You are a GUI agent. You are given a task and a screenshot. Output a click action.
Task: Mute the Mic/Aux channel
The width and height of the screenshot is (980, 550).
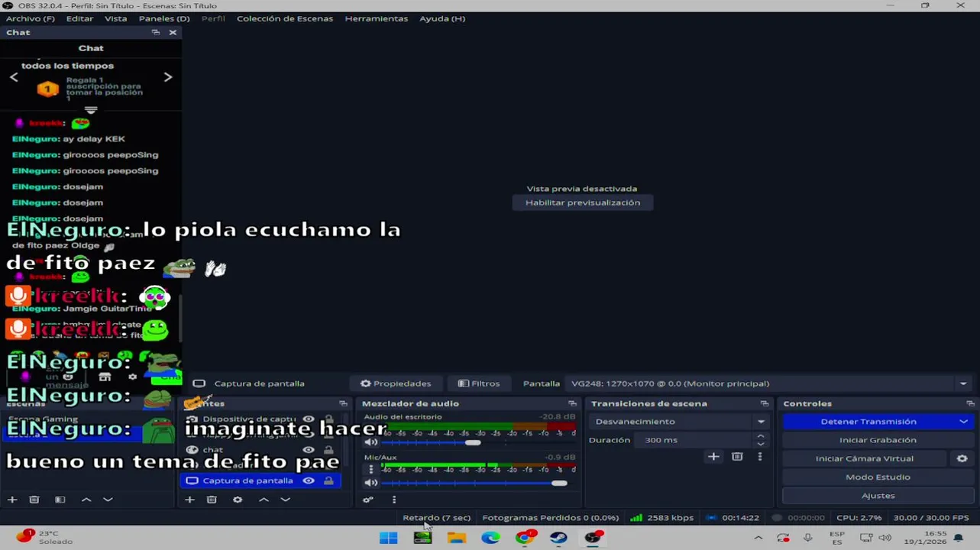[x=371, y=483]
